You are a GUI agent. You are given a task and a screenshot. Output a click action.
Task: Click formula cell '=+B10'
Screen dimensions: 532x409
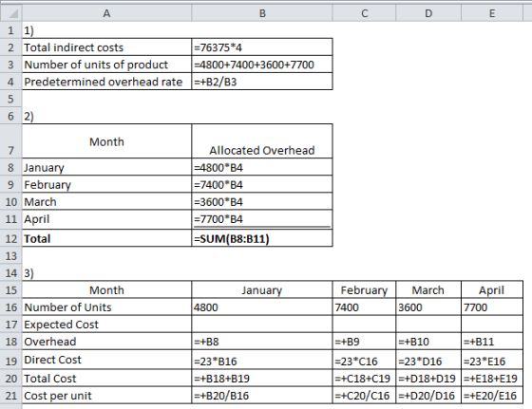(x=428, y=342)
